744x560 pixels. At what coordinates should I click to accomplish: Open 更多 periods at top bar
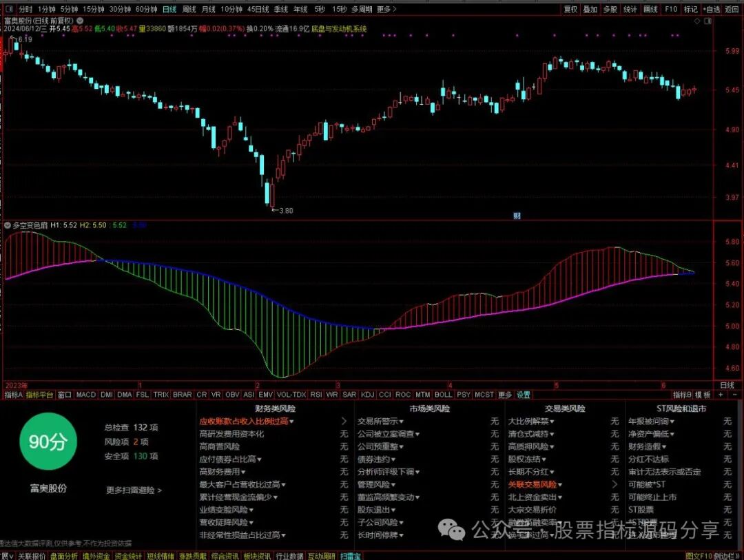tap(386, 9)
